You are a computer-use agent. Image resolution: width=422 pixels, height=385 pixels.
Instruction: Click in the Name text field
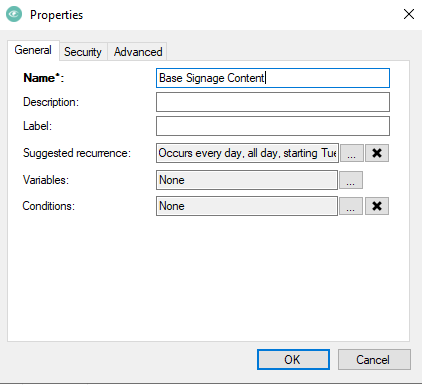click(x=273, y=78)
